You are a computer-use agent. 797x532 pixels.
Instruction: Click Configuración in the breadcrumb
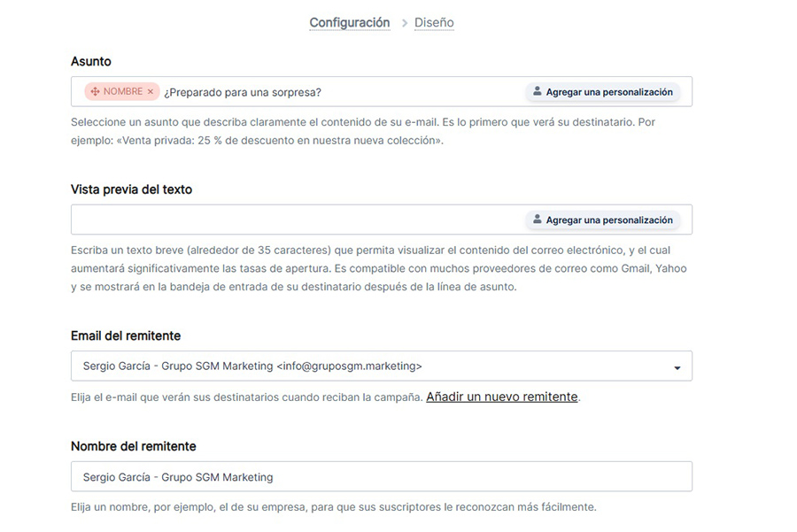click(349, 22)
